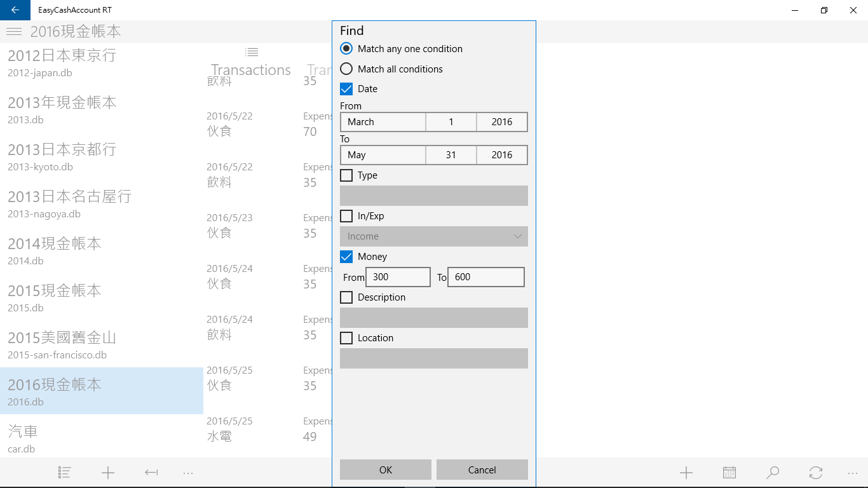This screenshot has height=488, width=868.
Task: Enable the Location checkbox
Action: 346,338
